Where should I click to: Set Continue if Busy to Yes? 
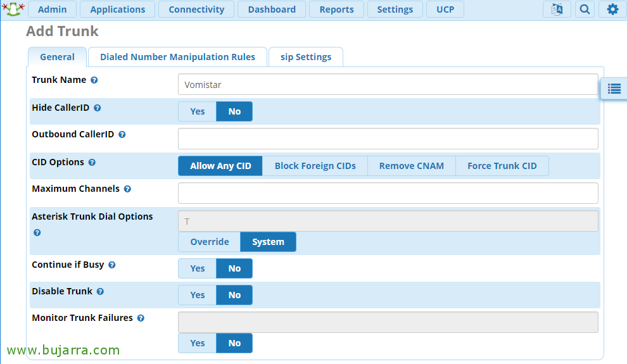[x=198, y=268]
